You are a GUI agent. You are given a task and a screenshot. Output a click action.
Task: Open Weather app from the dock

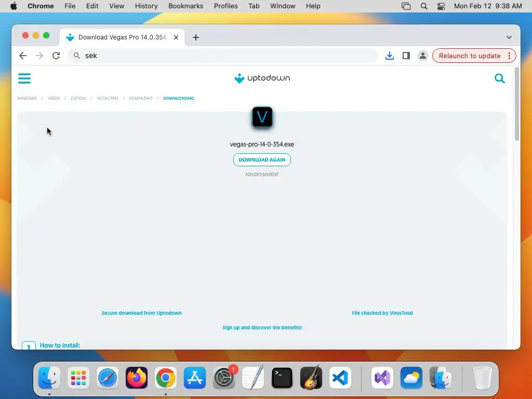click(411, 378)
